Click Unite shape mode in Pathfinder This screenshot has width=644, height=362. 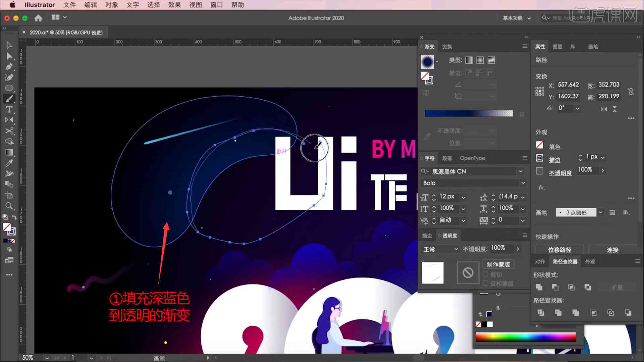click(x=539, y=287)
